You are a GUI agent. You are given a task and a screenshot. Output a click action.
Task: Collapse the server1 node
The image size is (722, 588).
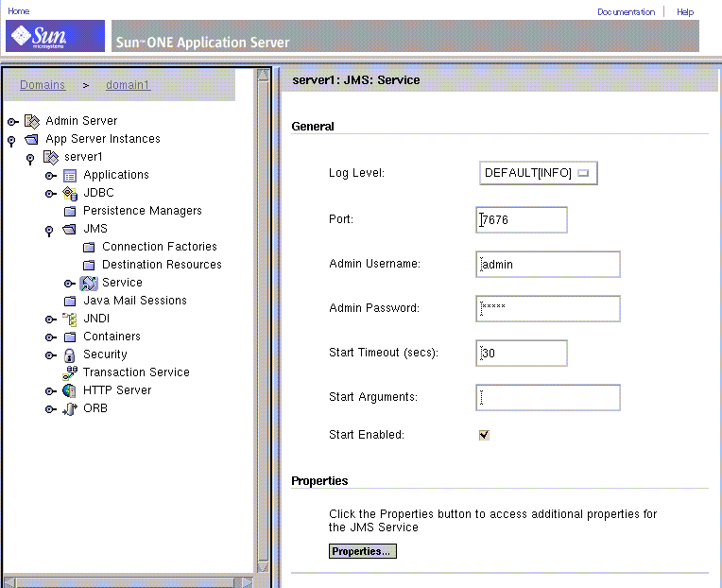click(30, 159)
